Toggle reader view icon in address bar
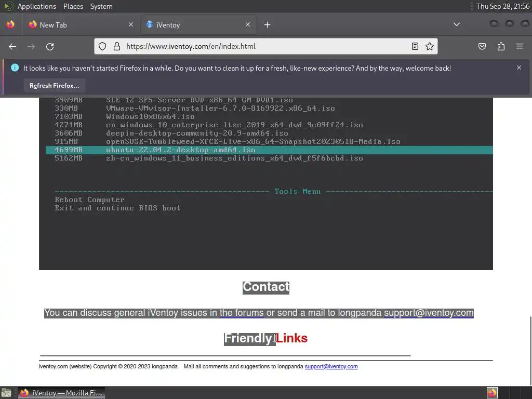The image size is (532, 399). click(x=415, y=46)
